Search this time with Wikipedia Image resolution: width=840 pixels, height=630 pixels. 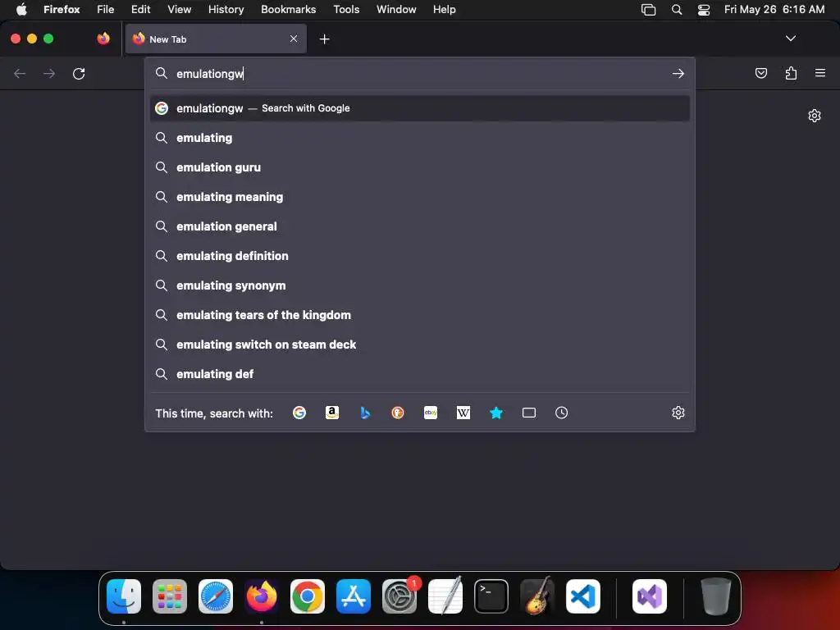click(x=463, y=413)
